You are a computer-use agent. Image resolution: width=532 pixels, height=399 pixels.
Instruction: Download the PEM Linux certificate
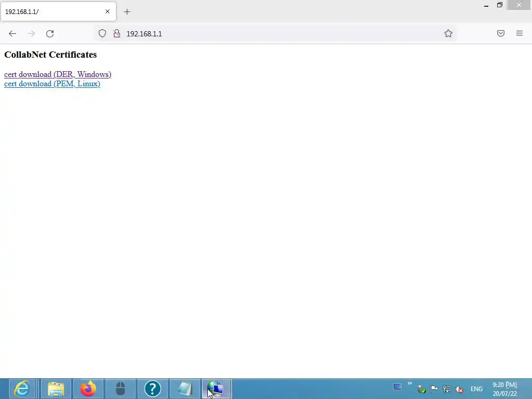pyautogui.click(x=52, y=84)
